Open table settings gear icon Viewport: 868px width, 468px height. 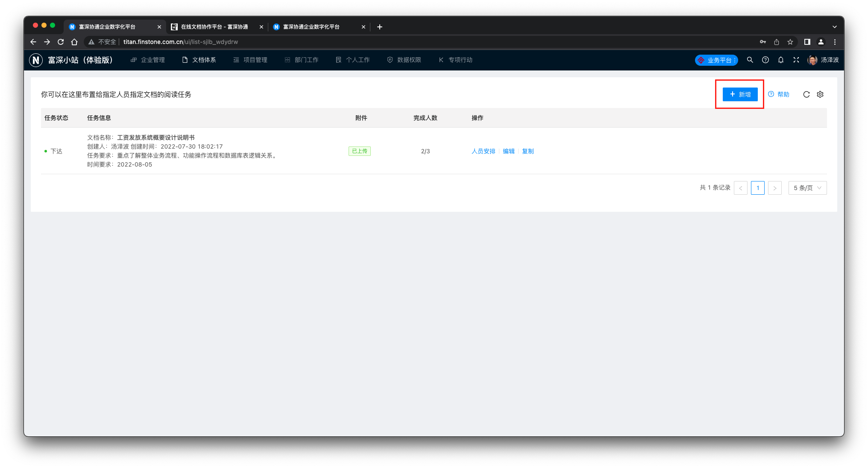click(x=820, y=94)
